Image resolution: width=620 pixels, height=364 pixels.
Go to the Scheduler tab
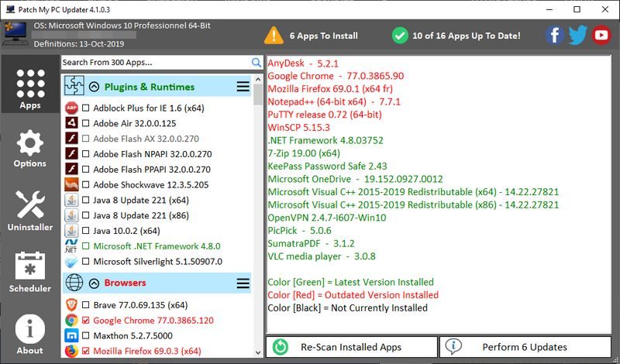[29, 272]
